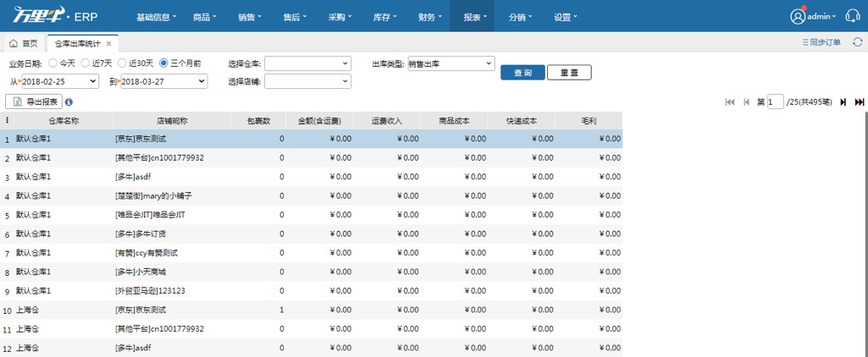Switch to 仓库出库统计 tab
The height and width of the screenshot is (357, 868).
[x=82, y=43]
